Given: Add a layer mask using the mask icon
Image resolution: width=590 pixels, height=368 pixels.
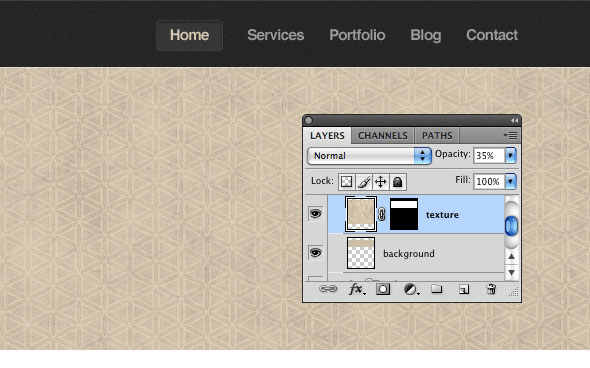Looking at the screenshot, I should (x=383, y=289).
